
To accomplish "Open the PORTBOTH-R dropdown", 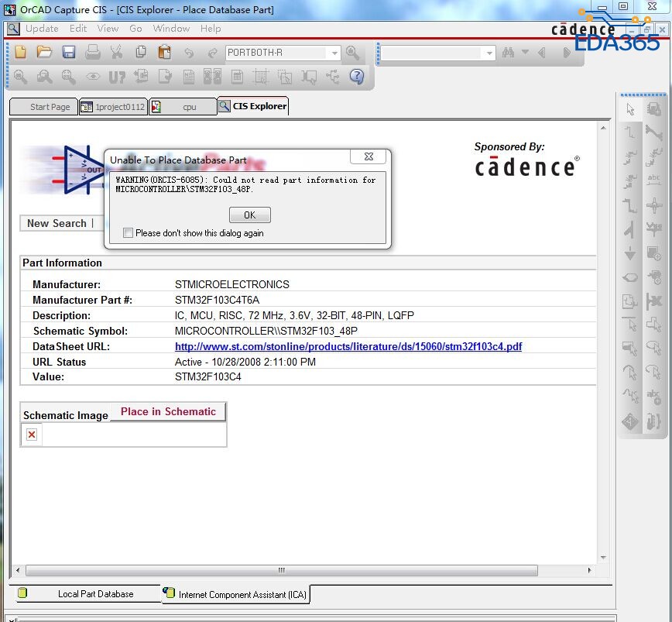I will 334,53.
